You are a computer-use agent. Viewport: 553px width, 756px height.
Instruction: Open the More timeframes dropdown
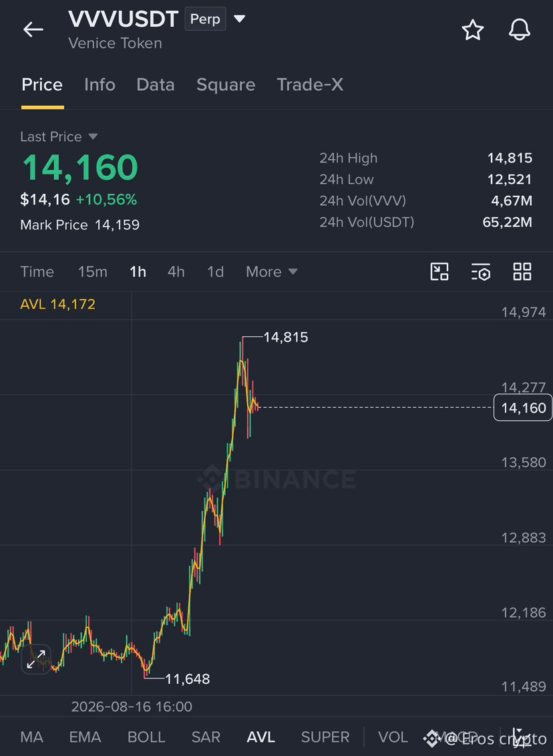[x=272, y=272]
